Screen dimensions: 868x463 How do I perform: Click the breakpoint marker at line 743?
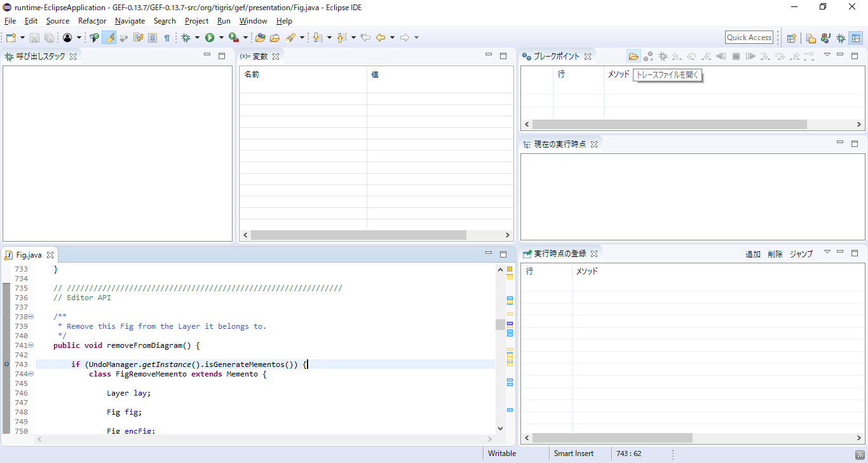coord(6,364)
